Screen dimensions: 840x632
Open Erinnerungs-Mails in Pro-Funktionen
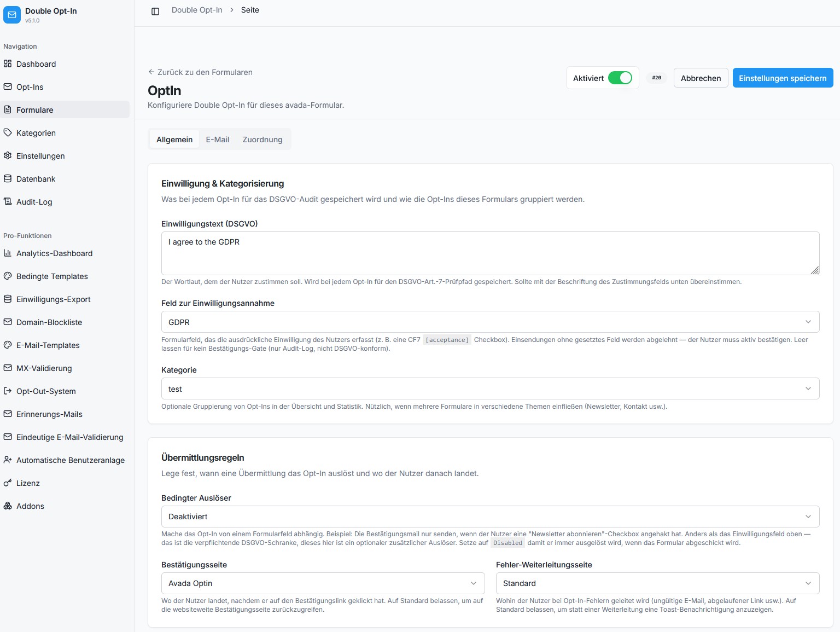point(66,414)
